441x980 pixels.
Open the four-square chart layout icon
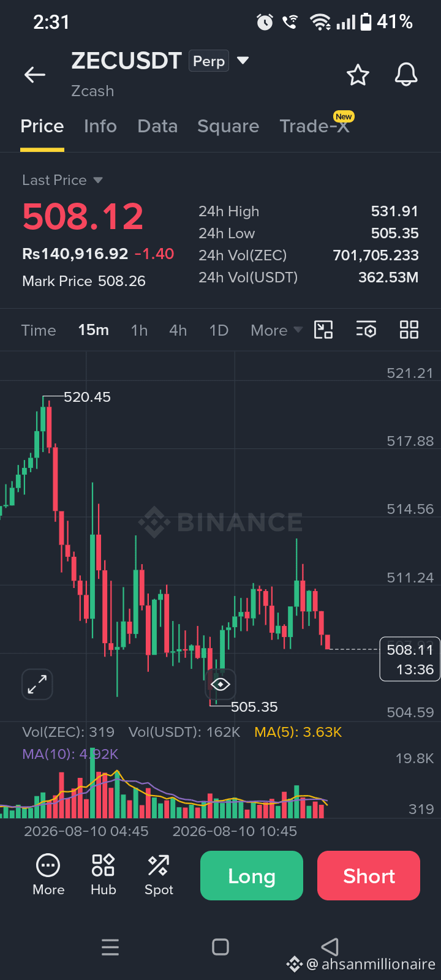pyautogui.click(x=409, y=330)
